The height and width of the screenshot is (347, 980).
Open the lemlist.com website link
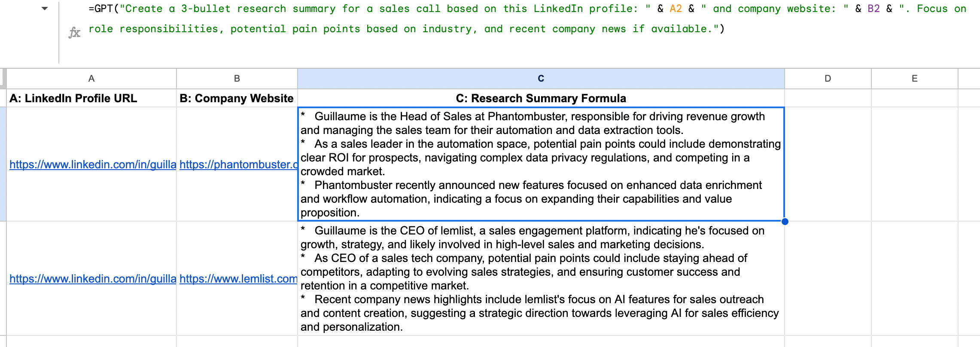click(238, 279)
